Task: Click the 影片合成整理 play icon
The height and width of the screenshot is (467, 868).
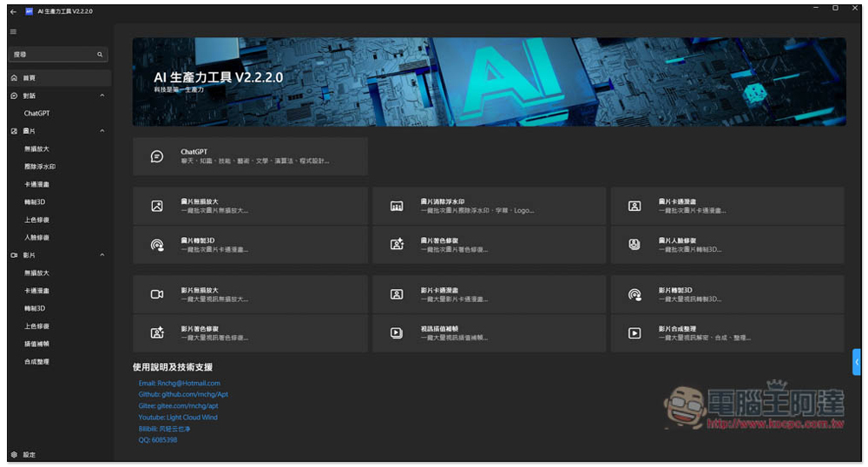Action: tap(635, 332)
